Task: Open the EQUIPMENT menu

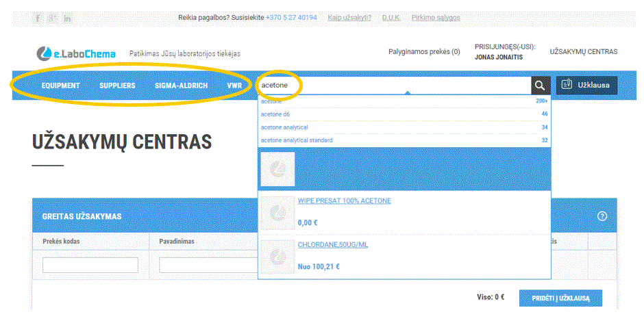Action: (x=60, y=86)
